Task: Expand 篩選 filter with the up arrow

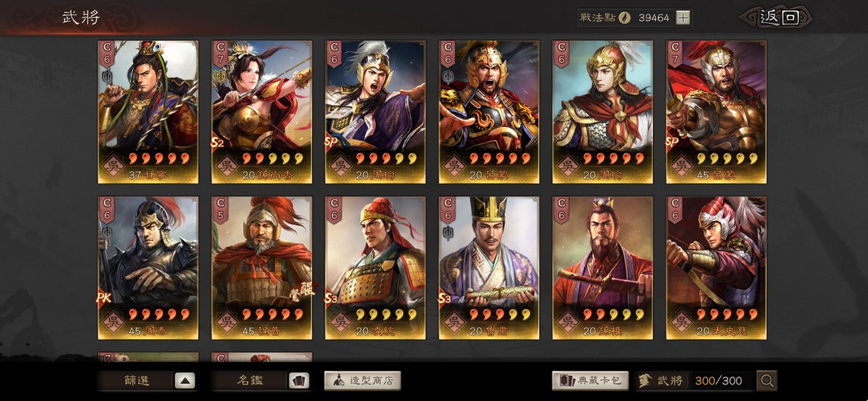Action: click(x=185, y=381)
